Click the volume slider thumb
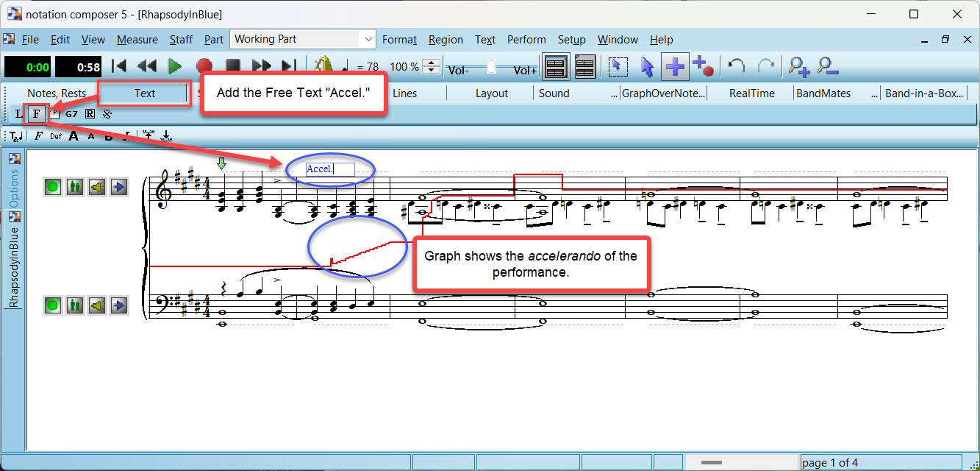 [x=491, y=67]
